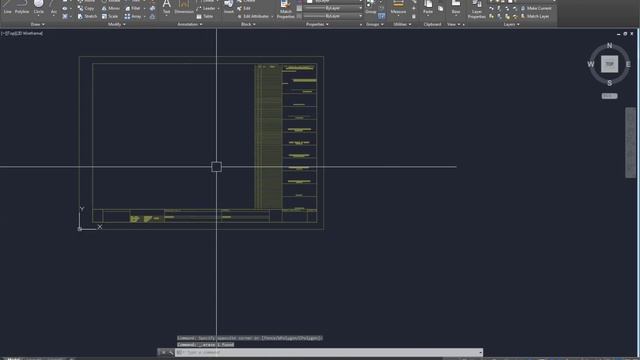Expand the Draw panel
Screen dimensions: 640x360
[38, 24]
